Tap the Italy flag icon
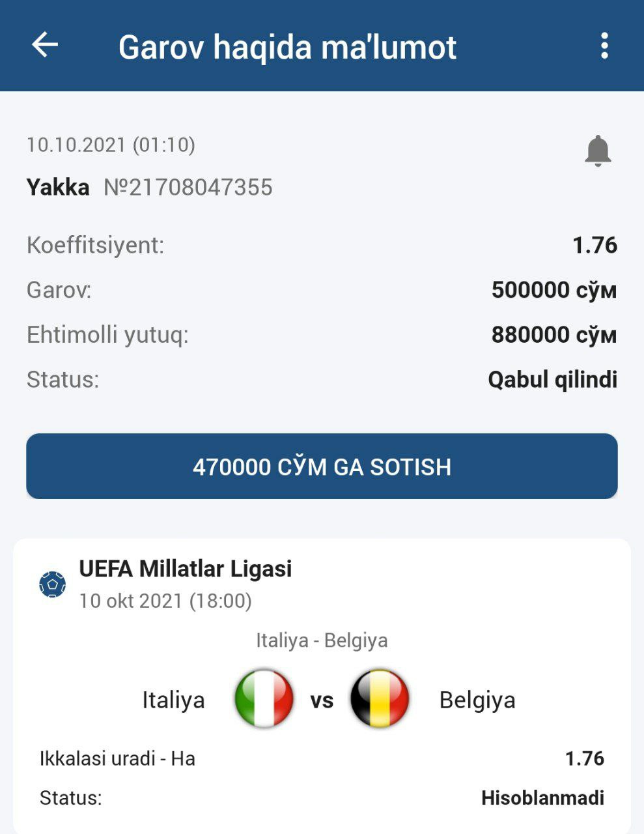Screen dimensions: 644x834 264,698
